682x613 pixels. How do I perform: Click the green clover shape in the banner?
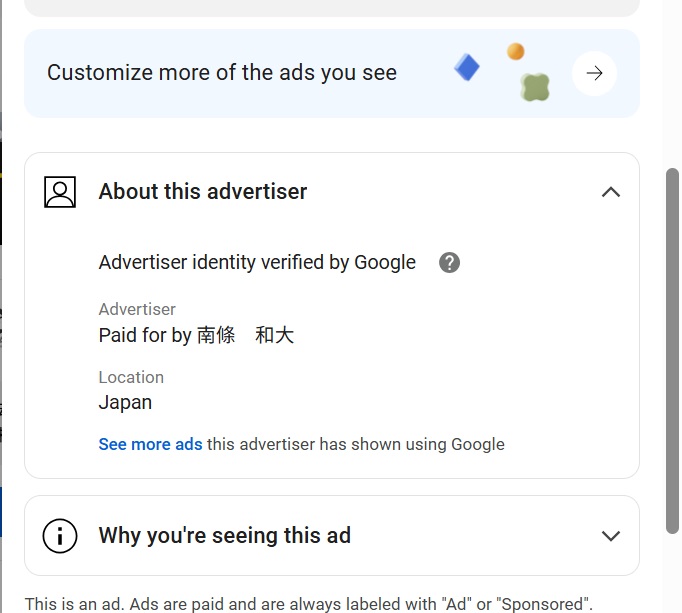[x=535, y=87]
